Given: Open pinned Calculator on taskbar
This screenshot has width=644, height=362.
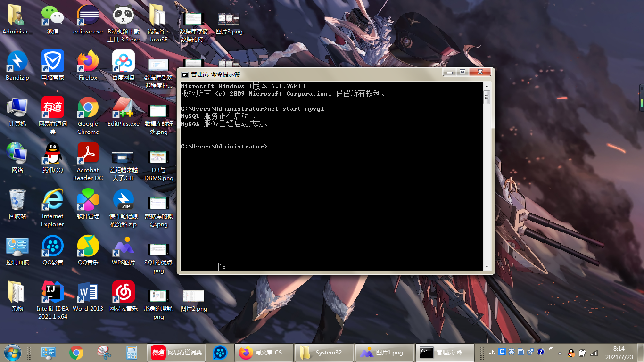Looking at the screenshot, I should point(132,353).
